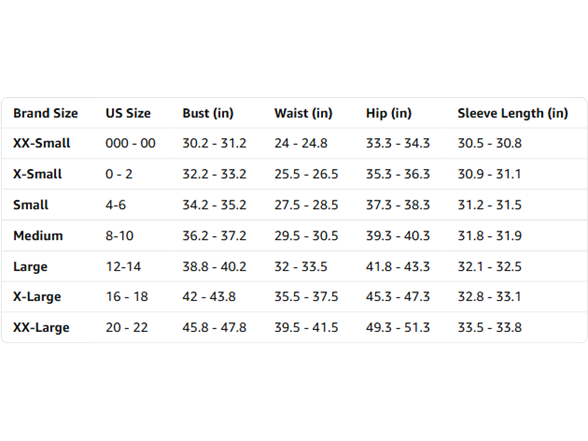The width and height of the screenshot is (588, 441).
Task: Click sleeve length 31.2 - 31.5
Action: click(489, 205)
